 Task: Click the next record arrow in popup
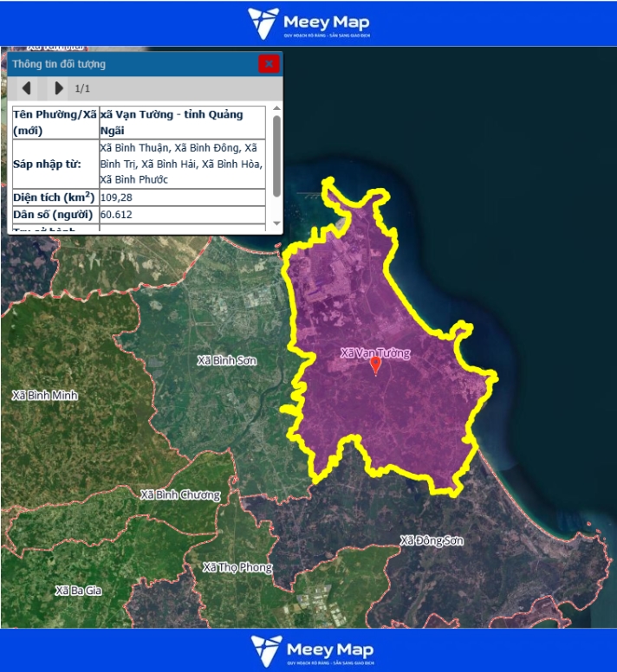click(x=58, y=88)
